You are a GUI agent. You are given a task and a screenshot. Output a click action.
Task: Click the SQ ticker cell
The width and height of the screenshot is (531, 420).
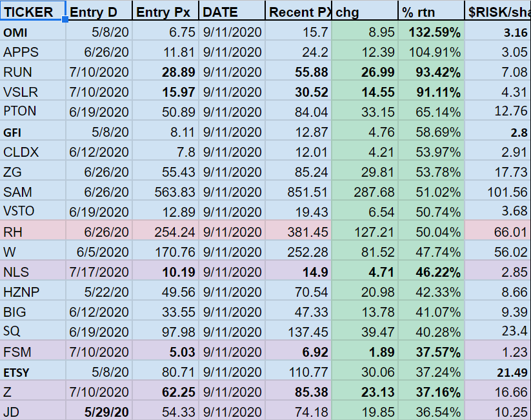click(33, 332)
